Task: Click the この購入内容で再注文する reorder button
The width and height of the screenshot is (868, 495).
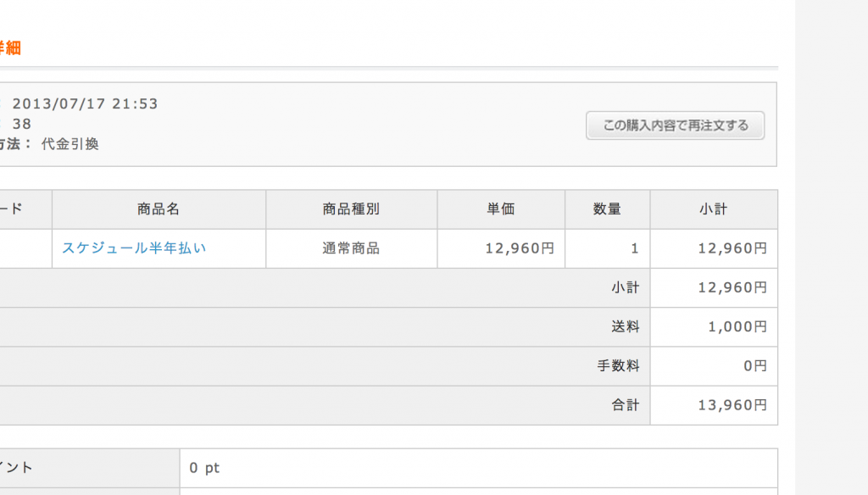Action: click(x=675, y=125)
